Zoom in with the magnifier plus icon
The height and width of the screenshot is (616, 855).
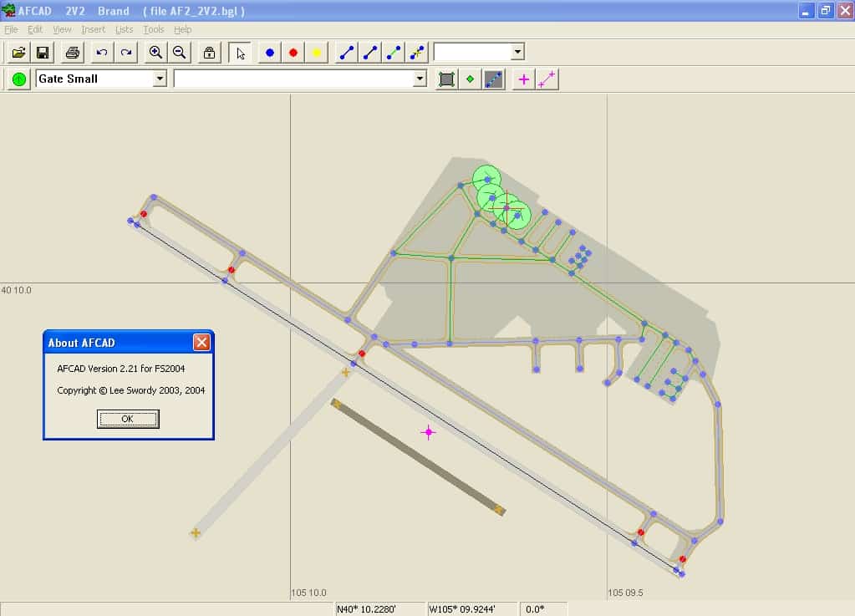(155, 53)
